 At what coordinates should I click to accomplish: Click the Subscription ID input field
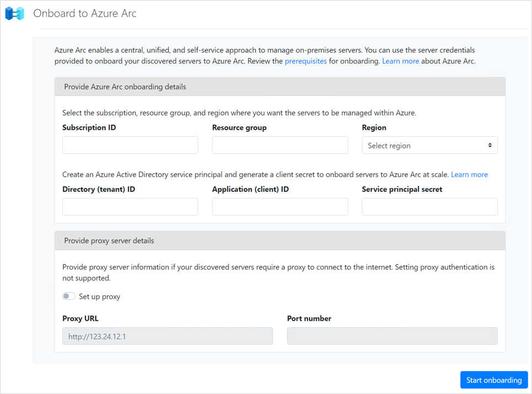click(130, 145)
